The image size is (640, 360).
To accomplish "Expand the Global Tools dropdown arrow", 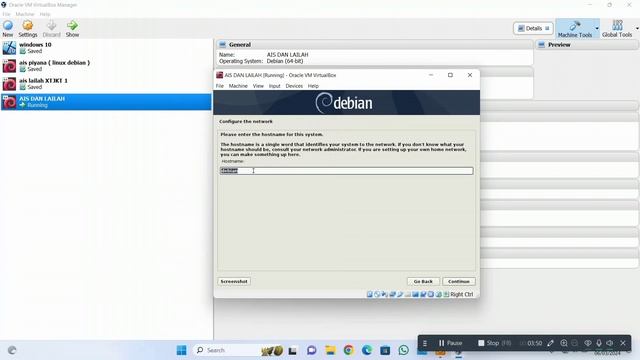I will coord(637,29).
